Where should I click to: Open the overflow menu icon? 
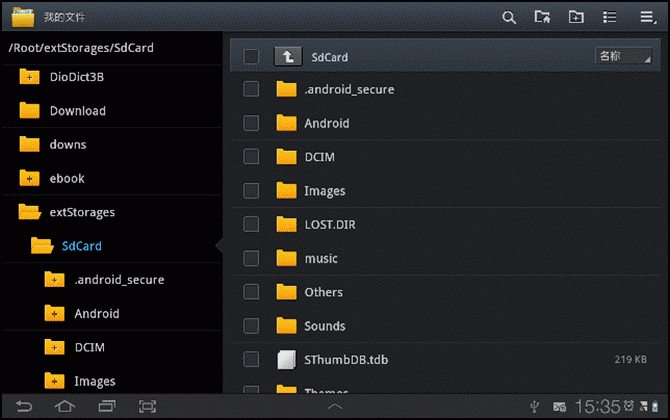click(x=648, y=17)
